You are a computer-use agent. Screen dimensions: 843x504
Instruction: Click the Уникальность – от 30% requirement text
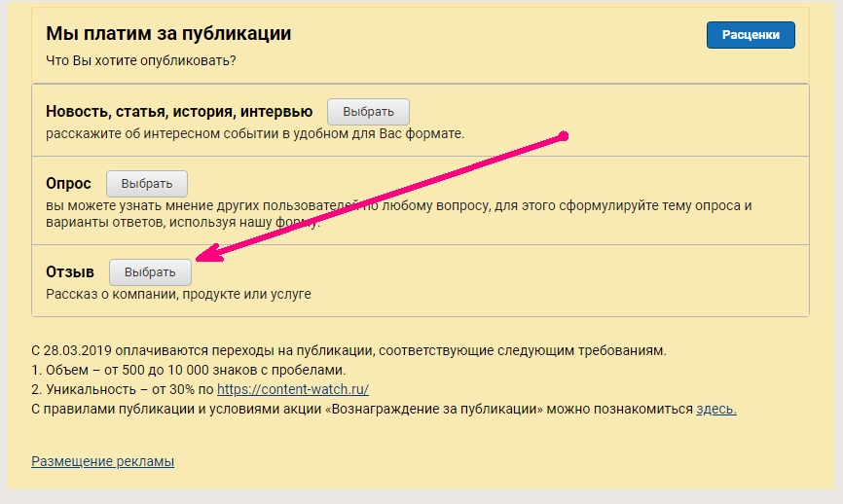(122, 389)
